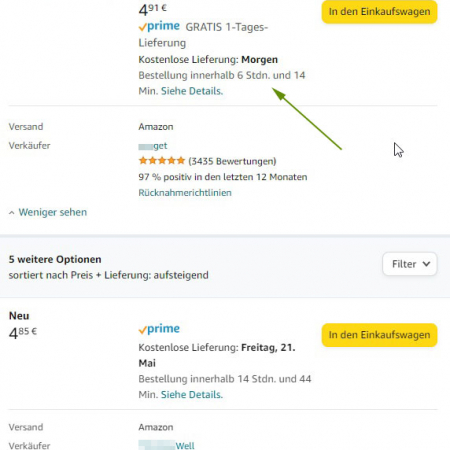Click the green annotation arrow head
Image resolution: width=450 pixels, height=450 pixels.
[279, 94]
